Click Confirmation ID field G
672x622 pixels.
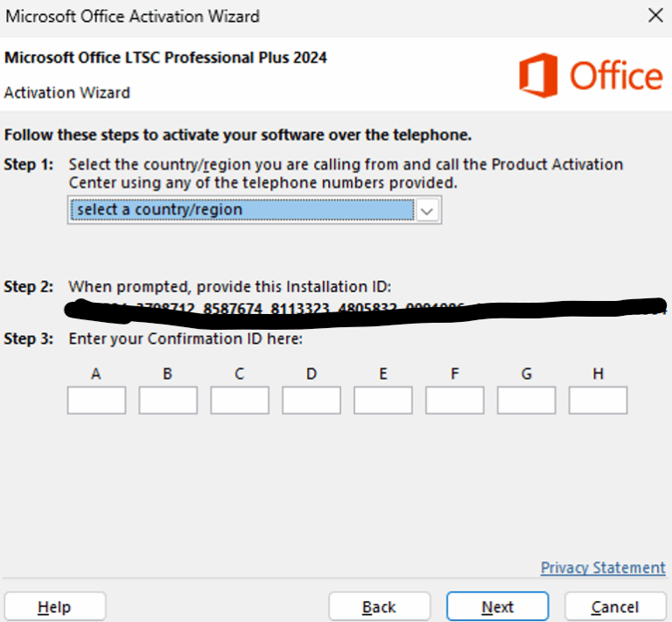527,401
